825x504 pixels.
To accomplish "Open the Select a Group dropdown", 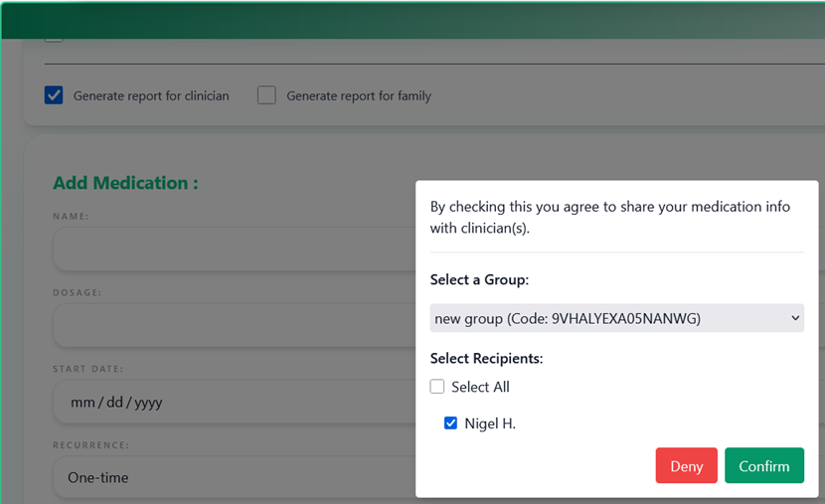I will point(616,318).
